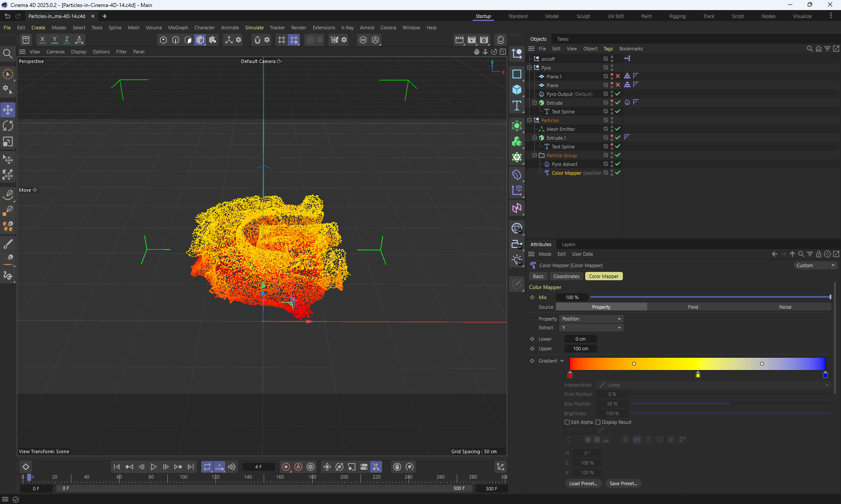Select Noise as the source
This screenshot has width=841, height=504.
pos(785,307)
